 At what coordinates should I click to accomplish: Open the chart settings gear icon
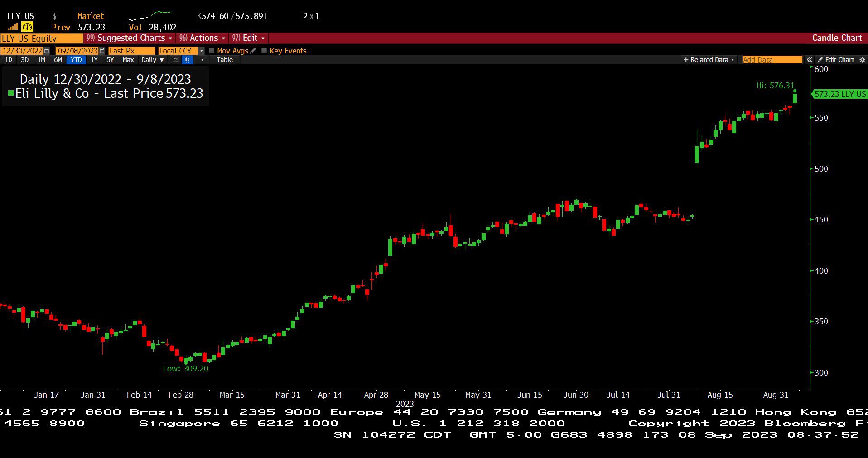[x=862, y=60]
